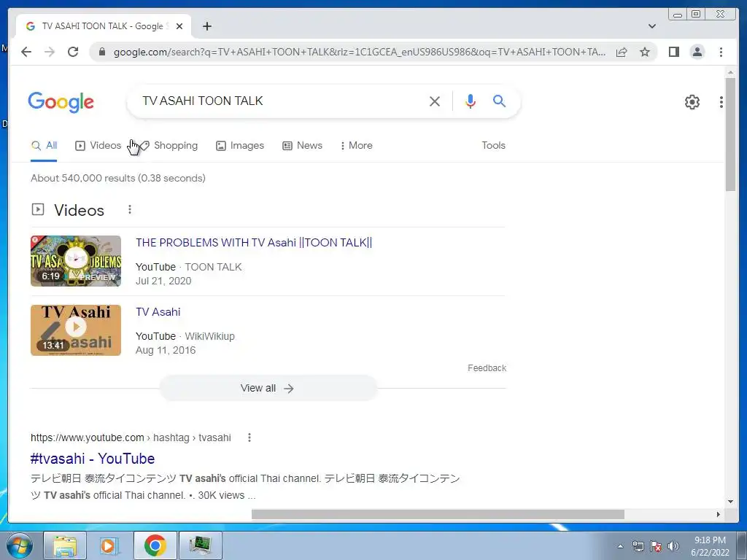This screenshot has width=747, height=560.
Task: Click View all videos button
Action: 268,388
